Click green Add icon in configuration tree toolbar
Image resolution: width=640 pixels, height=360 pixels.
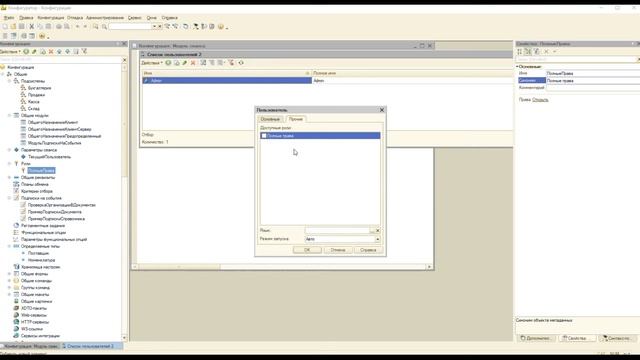coord(26,51)
